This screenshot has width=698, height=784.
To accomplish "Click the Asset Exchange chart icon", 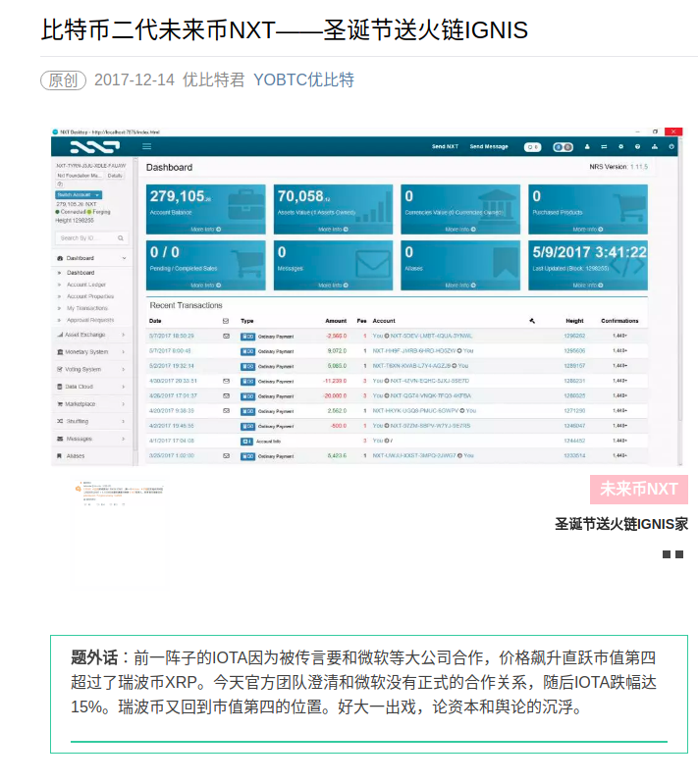I will point(60,335).
